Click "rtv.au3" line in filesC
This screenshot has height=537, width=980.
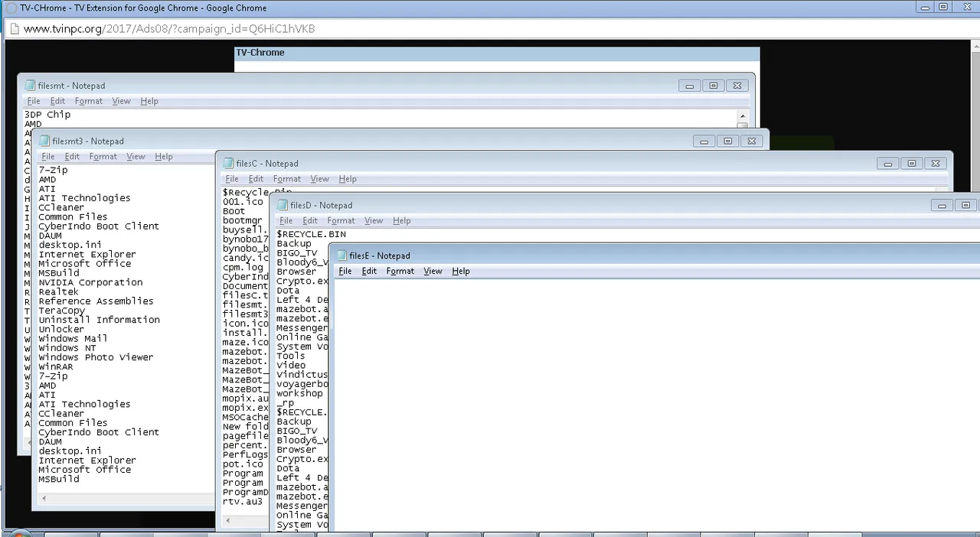pos(243,502)
